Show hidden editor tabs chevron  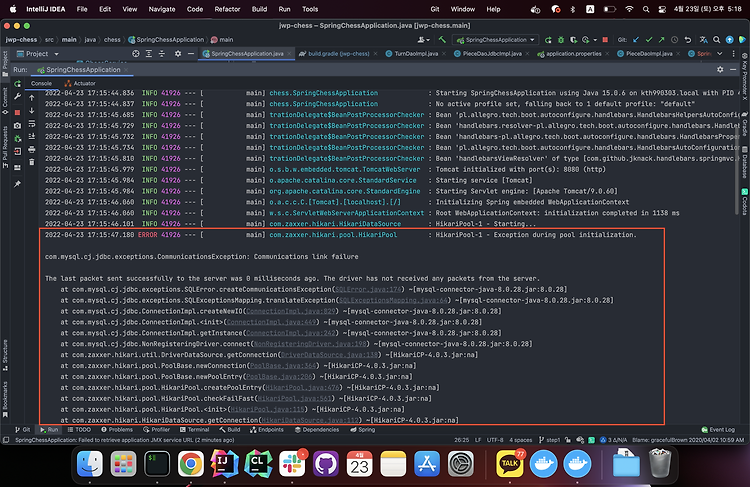719,54
